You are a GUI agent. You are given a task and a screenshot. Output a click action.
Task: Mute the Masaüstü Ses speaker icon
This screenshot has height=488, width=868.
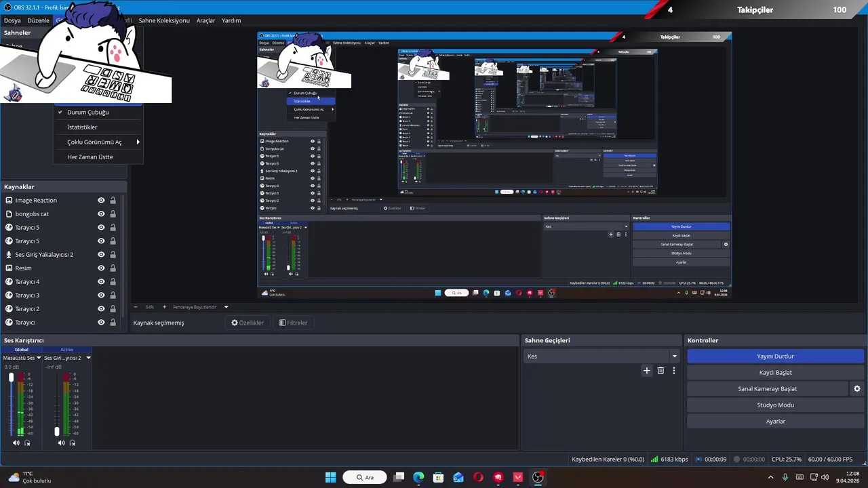click(16, 443)
